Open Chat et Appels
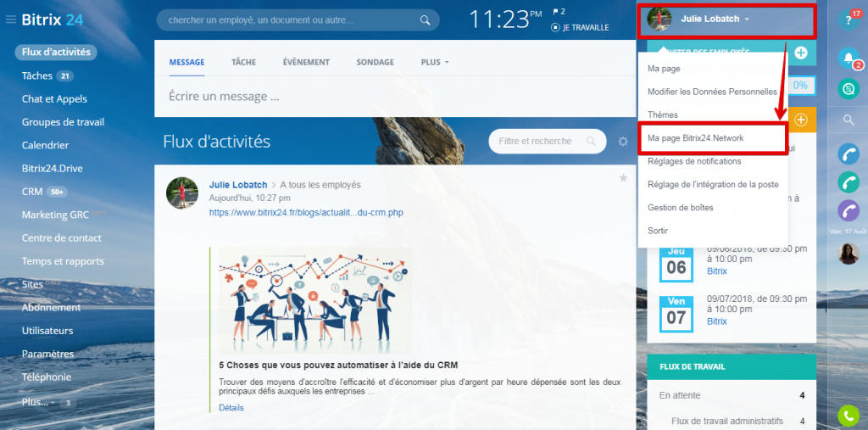868x430 pixels. 54,99
